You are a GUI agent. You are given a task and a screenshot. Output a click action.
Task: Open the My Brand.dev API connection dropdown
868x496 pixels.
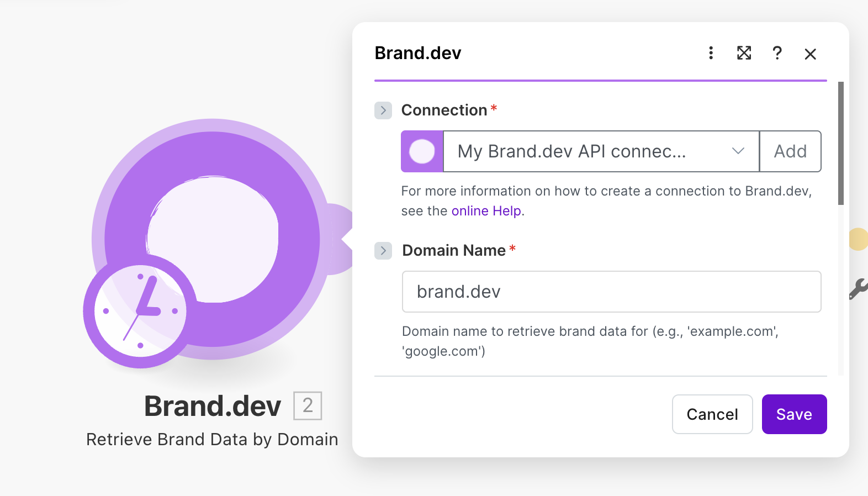pyautogui.click(x=601, y=151)
